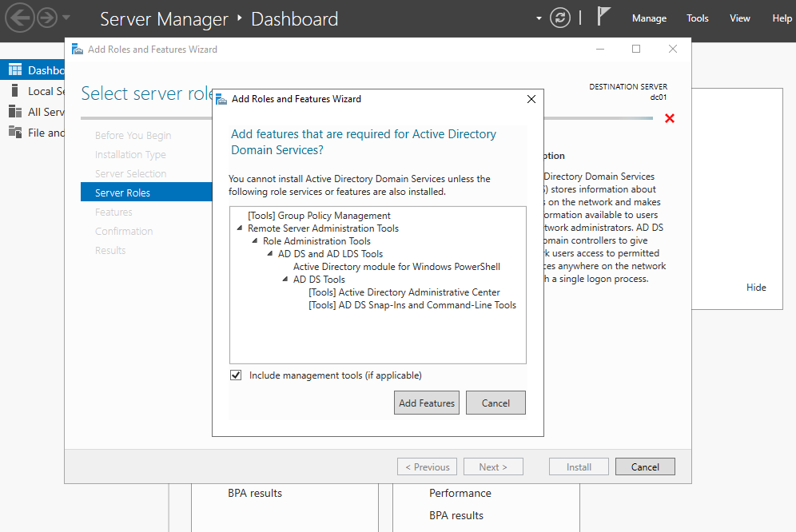Open left tile's BPA results link
The height and width of the screenshot is (532, 796).
point(255,493)
